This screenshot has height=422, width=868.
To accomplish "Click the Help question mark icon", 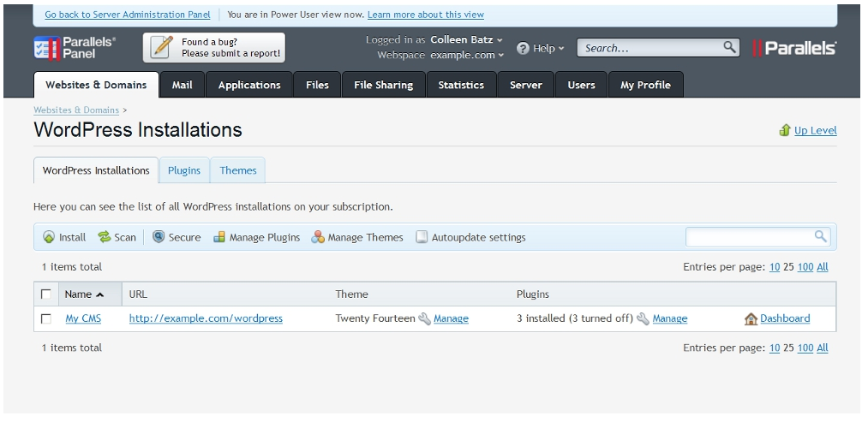I will pyautogui.click(x=523, y=48).
